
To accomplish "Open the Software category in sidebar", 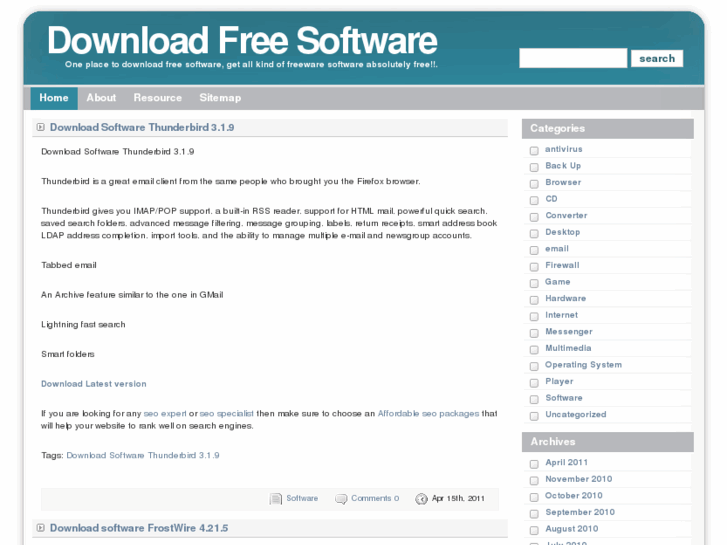I will [564, 398].
